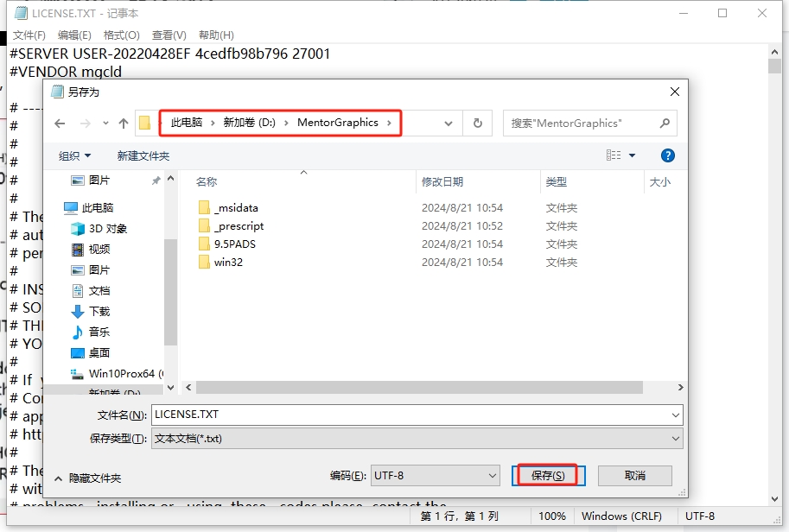Click 新建文件夹 button
The image size is (789, 532).
(143, 155)
